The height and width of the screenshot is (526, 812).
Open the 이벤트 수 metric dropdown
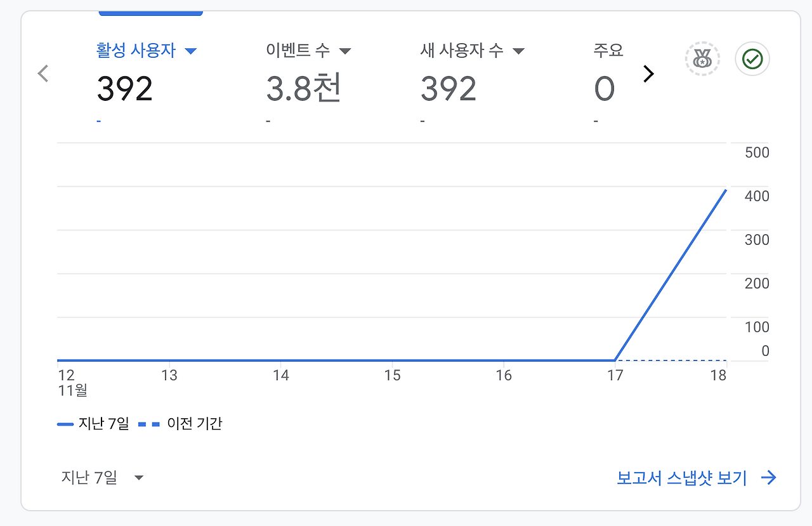coord(345,50)
